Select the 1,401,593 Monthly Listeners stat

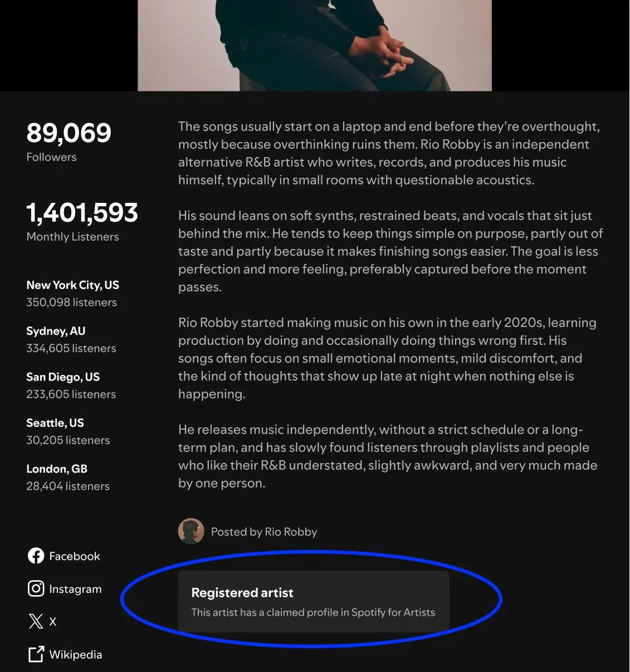pyautogui.click(x=81, y=220)
